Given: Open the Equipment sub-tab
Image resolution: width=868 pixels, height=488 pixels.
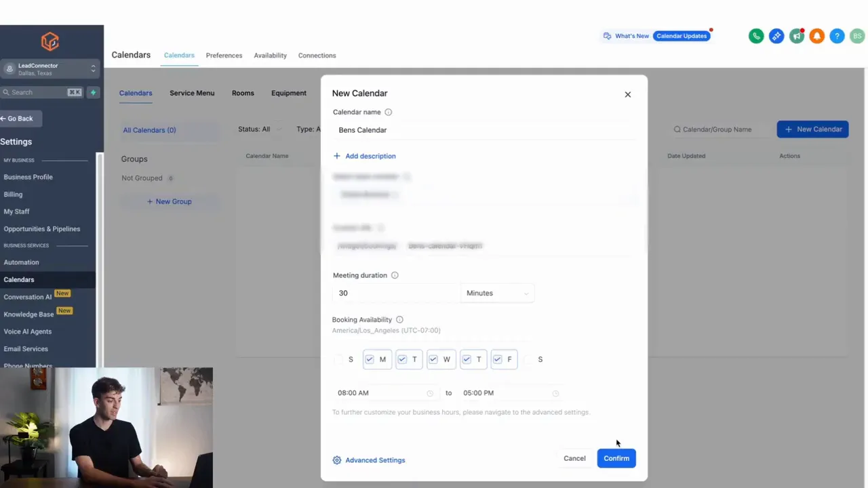Looking at the screenshot, I should (289, 93).
